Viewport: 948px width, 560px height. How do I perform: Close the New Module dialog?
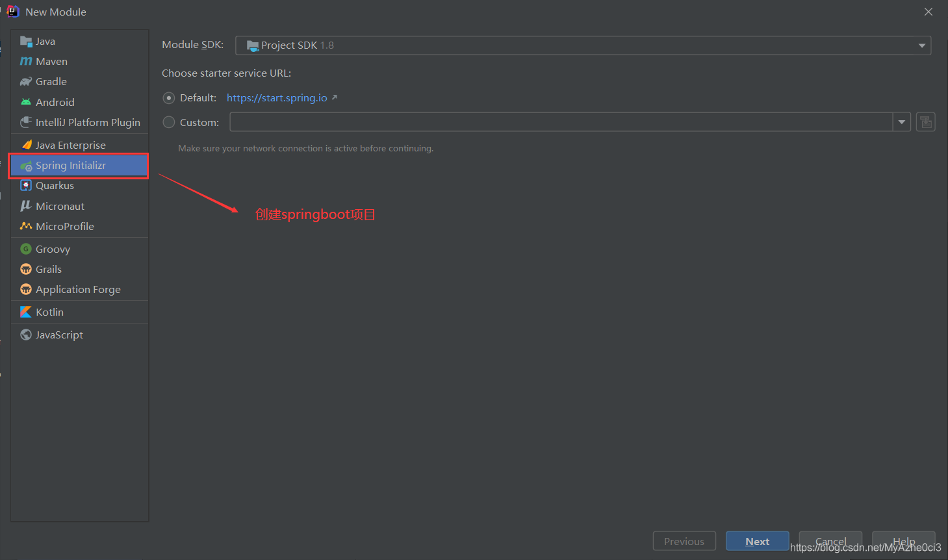tap(929, 12)
